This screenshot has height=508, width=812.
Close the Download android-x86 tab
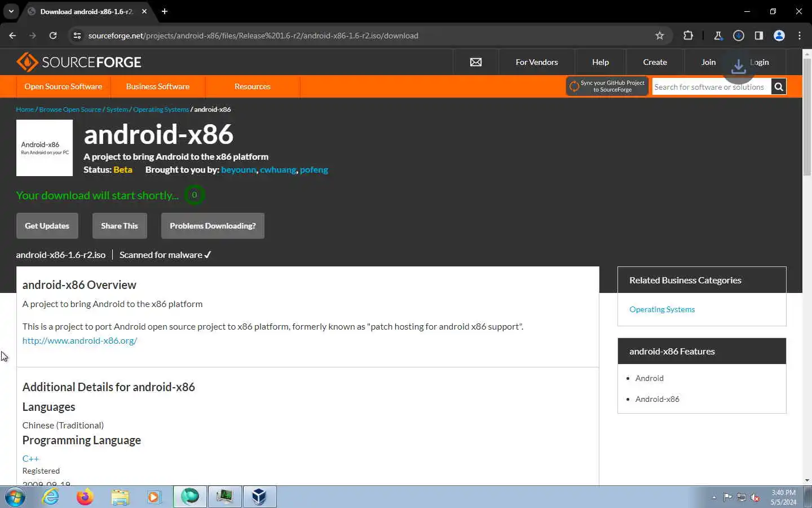[x=144, y=11]
